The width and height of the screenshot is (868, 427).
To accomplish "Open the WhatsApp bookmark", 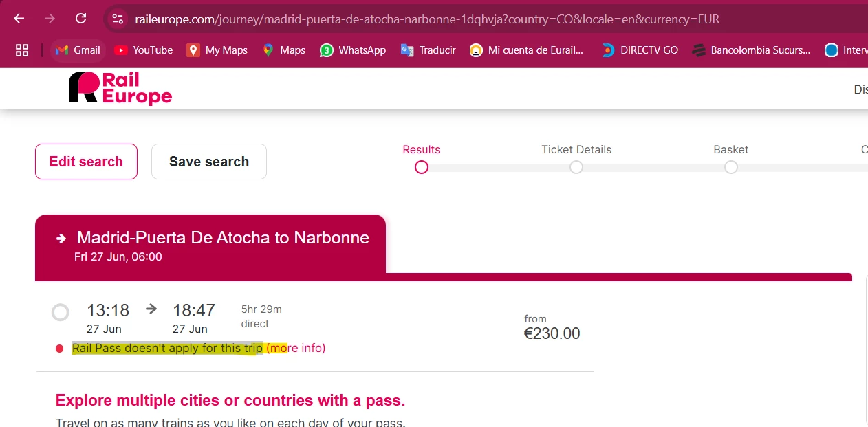I will pos(353,50).
